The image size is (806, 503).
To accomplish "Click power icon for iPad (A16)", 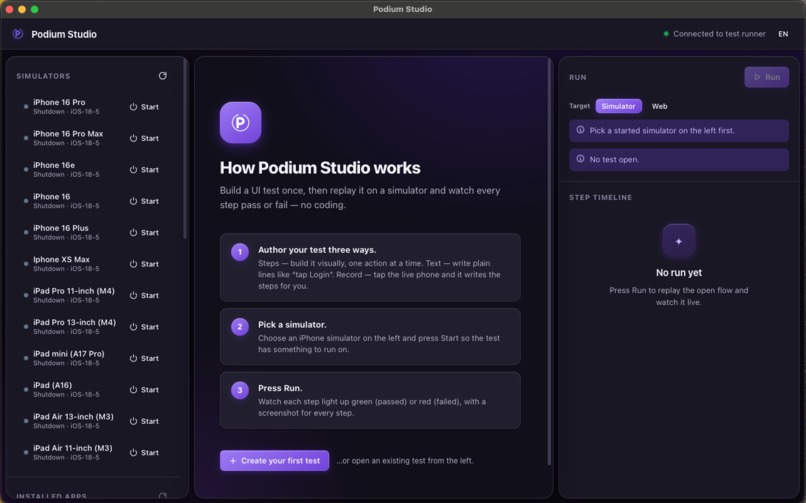I will pos(133,389).
